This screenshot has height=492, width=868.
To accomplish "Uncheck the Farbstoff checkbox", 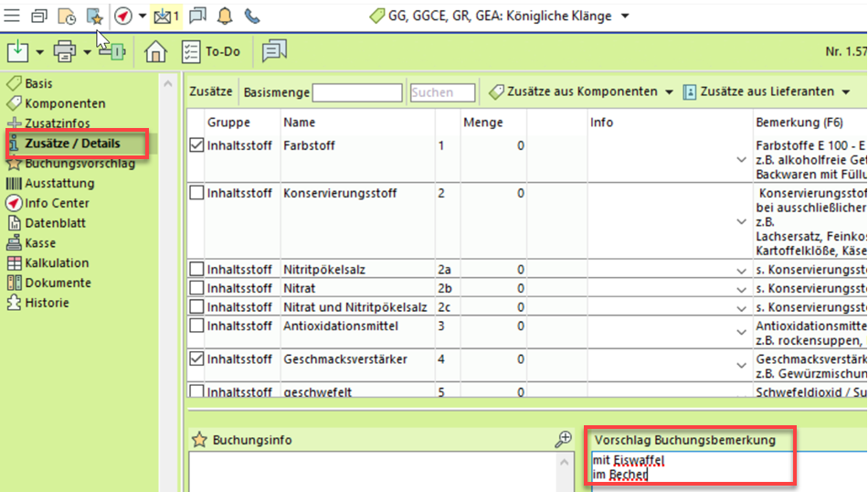I will click(196, 144).
